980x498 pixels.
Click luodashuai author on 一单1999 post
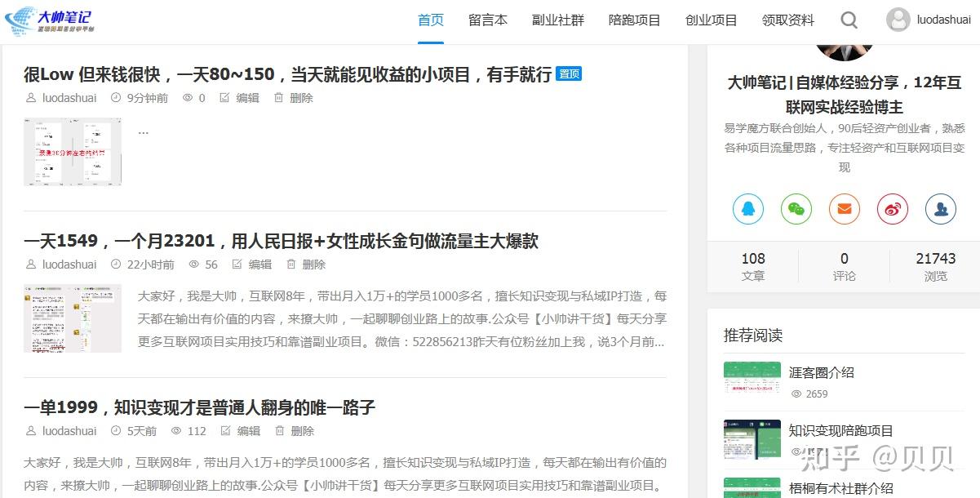pos(69,431)
